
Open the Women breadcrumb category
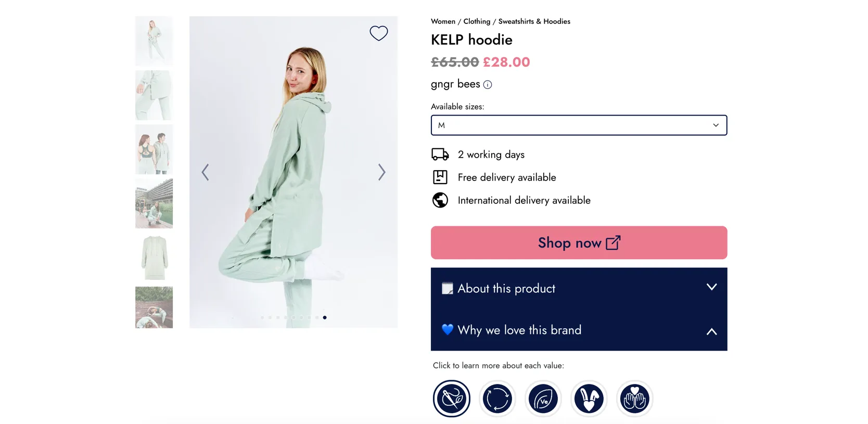pos(443,21)
